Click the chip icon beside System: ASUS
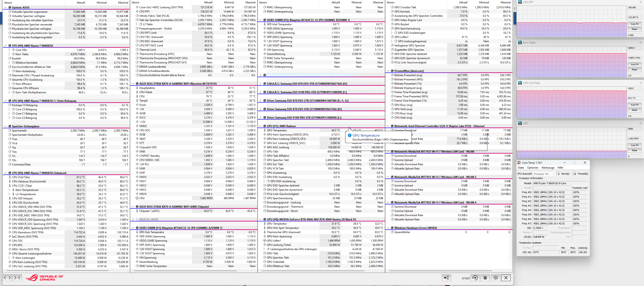The height and width of the screenshot is (286, 644). pos(10,8)
